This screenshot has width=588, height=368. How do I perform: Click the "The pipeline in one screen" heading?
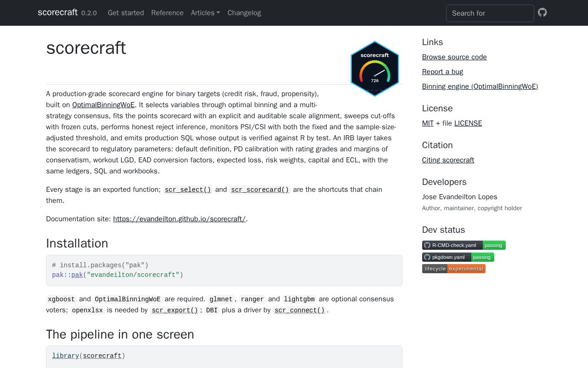(x=120, y=334)
